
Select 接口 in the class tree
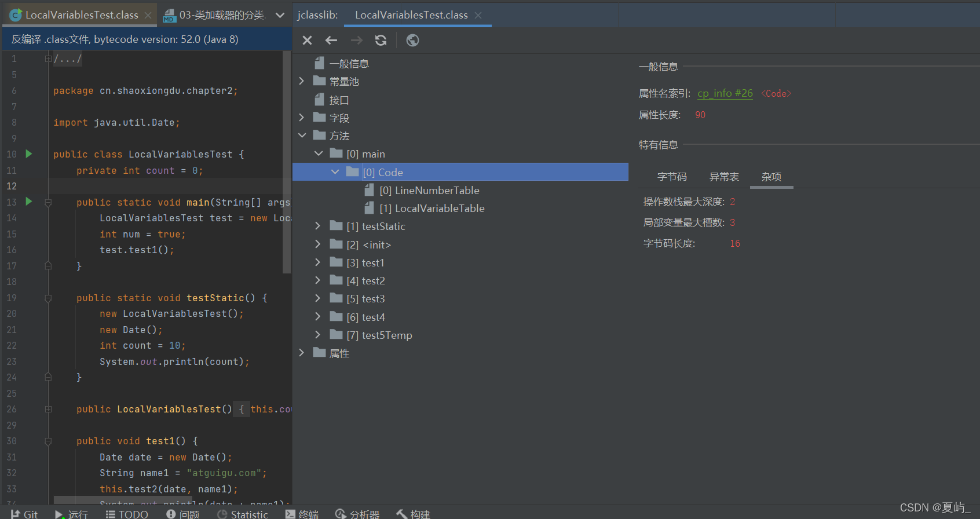click(339, 100)
